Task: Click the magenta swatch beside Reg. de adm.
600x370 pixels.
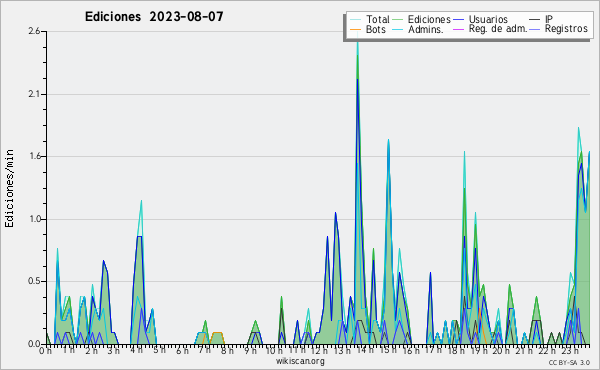Action: 458,29
